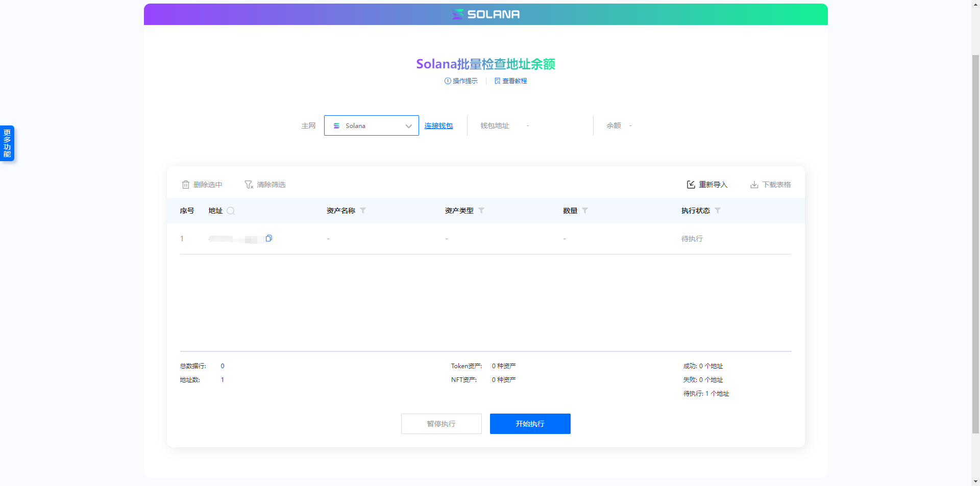Click the Solana logo in the header banner
The image size is (980, 486).
tap(486, 14)
